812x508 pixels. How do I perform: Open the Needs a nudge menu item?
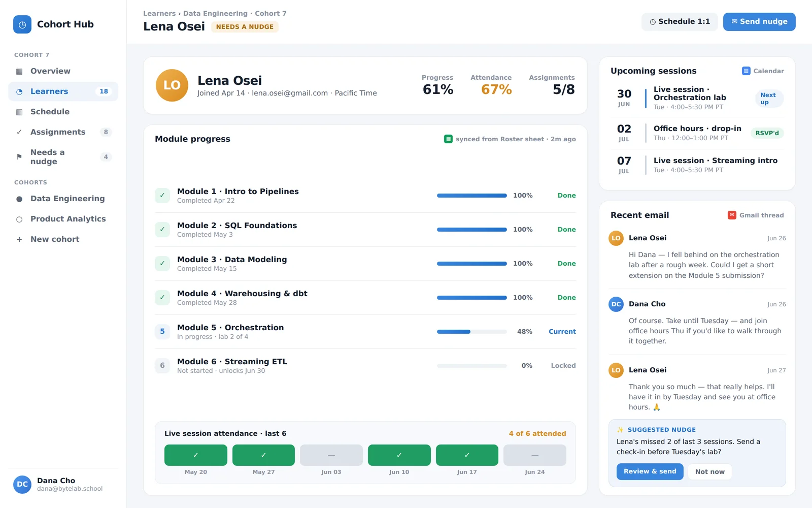pos(63,157)
